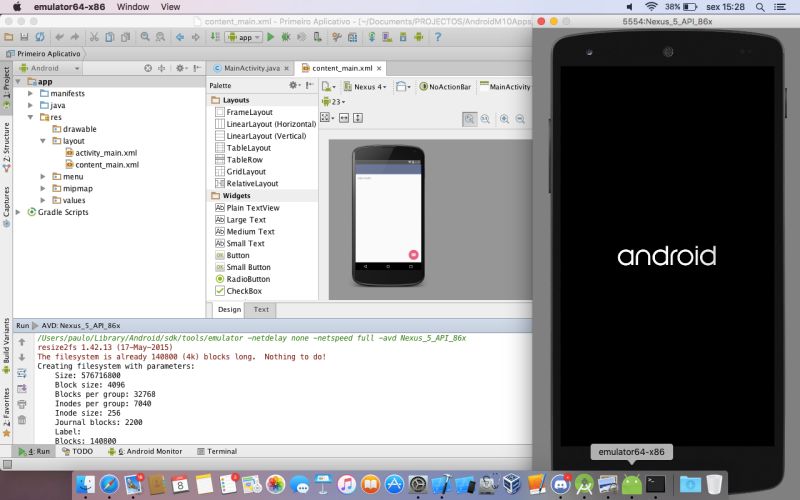Run app with green play icon
Image resolution: width=800 pixels, height=500 pixels.
point(271,37)
